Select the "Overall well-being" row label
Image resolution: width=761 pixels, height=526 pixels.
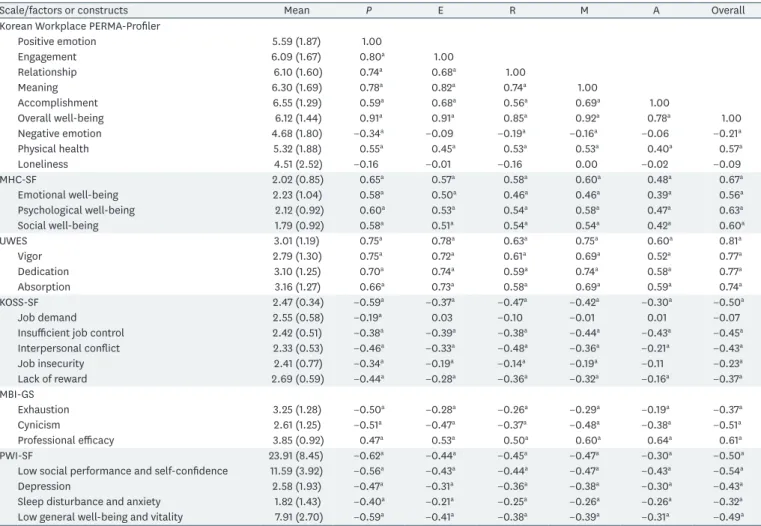click(x=61, y=118)
